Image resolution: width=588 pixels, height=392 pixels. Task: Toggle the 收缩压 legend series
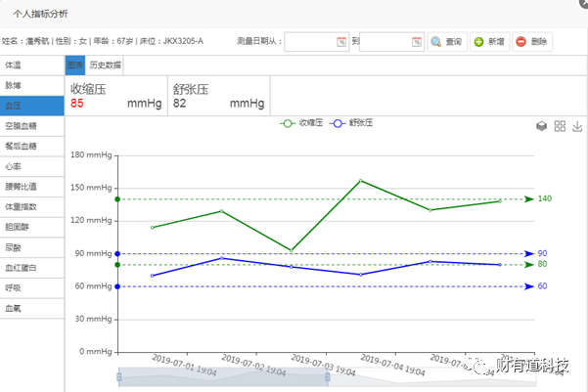(x=303, y=123)
